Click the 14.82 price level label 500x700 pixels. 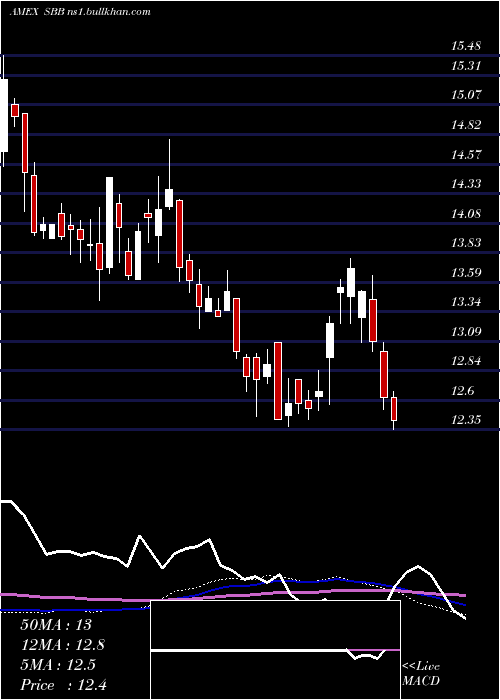[466, 125]
